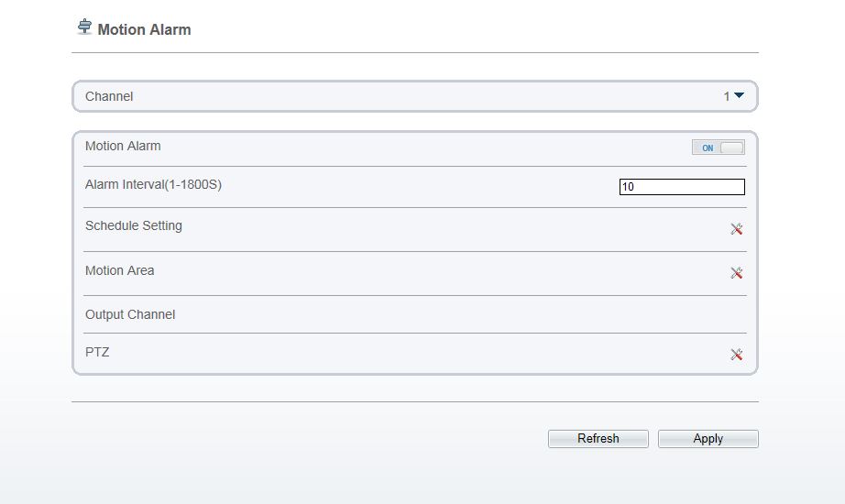Select the channel number 1 value
This screenshot has height=504, width=845.
click(x=727, y=96)
